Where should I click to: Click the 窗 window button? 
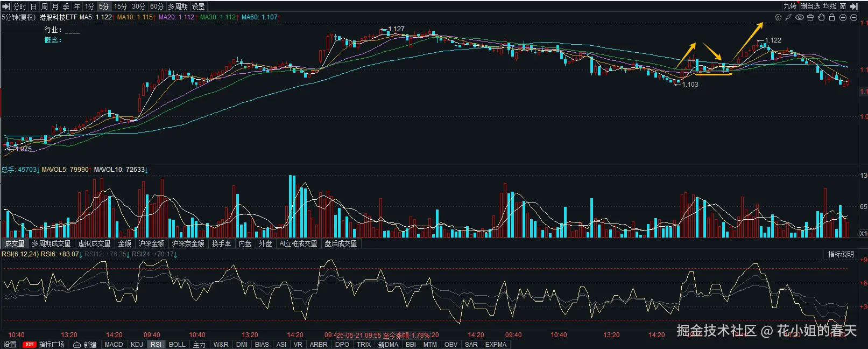click(843, 6)
